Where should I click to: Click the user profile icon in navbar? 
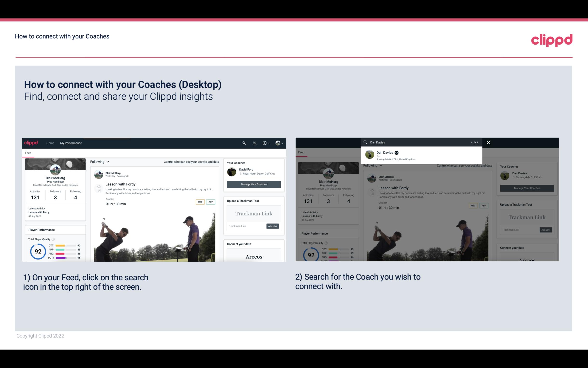coord(278,143)
